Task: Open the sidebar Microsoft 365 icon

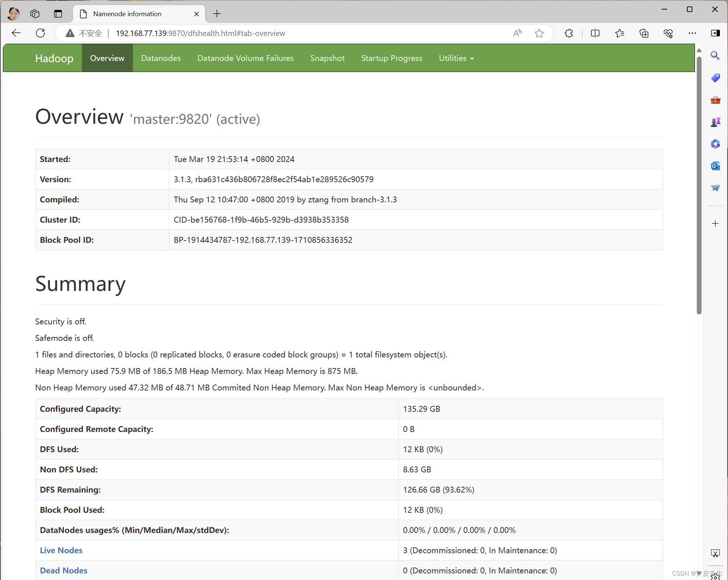Action: (715, 144)
